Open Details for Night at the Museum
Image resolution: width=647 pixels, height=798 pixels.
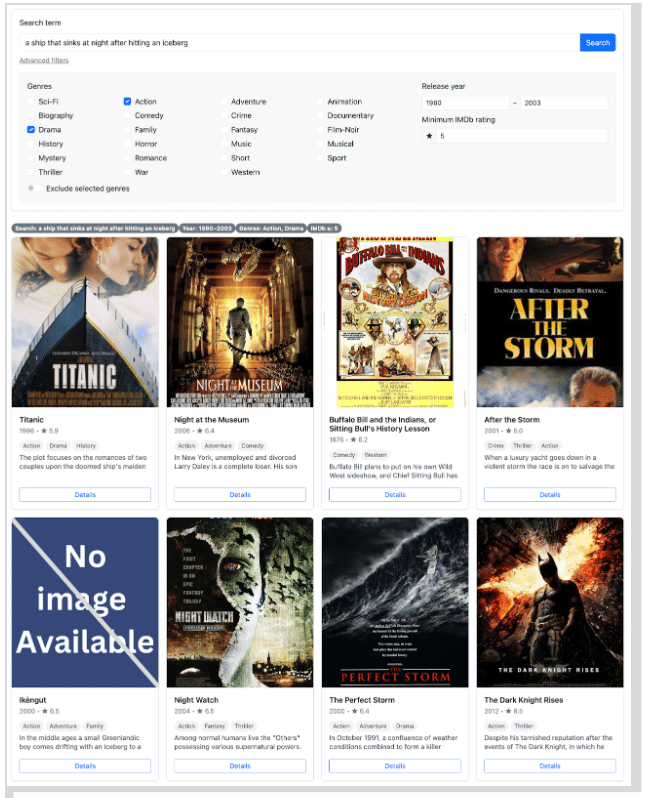point(240,494)
